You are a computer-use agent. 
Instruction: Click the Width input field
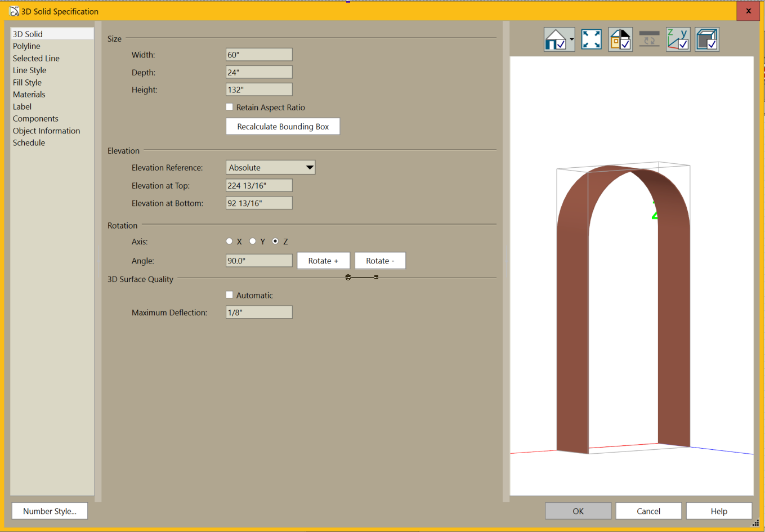click(x=259, y=55)
